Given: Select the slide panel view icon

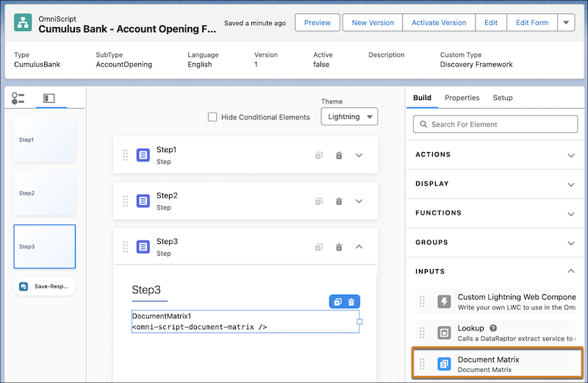Looking at the screenshot, I should (x=49, y=99).
